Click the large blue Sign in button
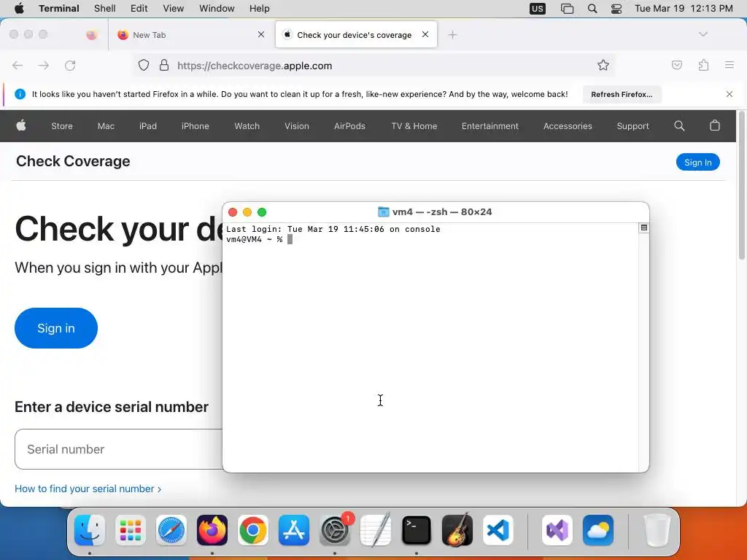This screenshot has height=560, width=747. point(56,328)
